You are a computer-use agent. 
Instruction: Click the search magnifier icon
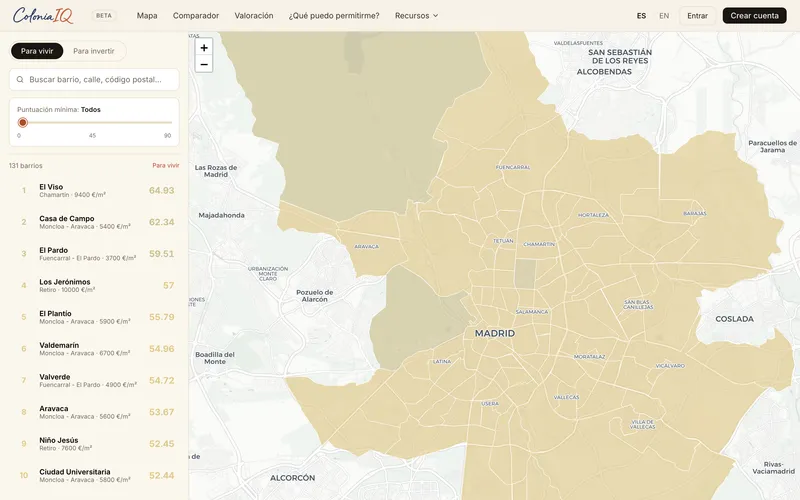(20, 80)
